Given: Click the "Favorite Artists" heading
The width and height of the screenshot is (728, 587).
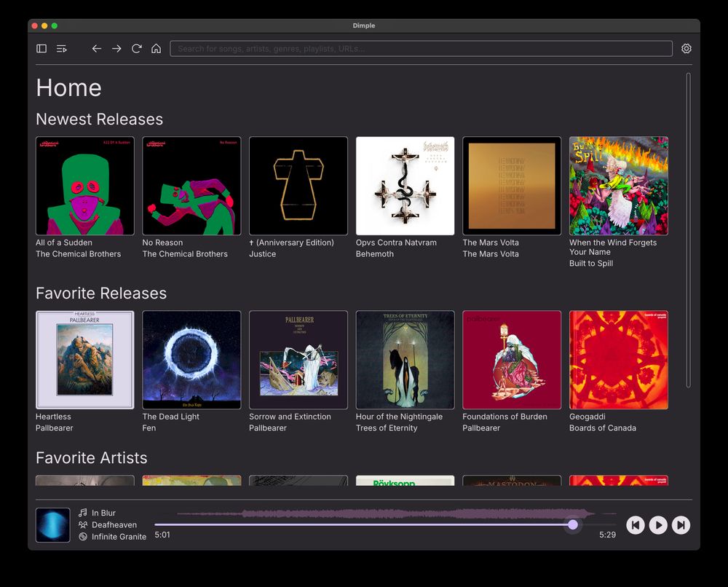Looking at the screenshot, I should pyautogui.click(x=92, y=458).
